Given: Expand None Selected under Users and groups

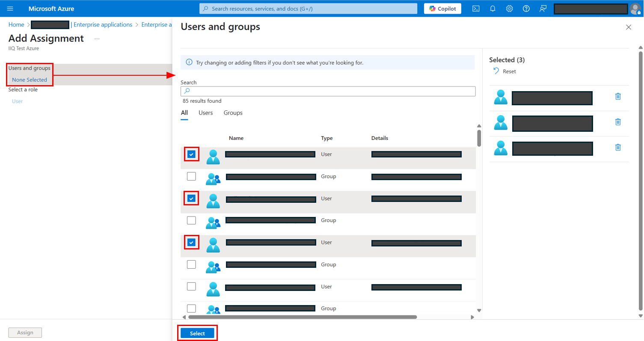Looking at the screenshot, I should tap(30, 80).
